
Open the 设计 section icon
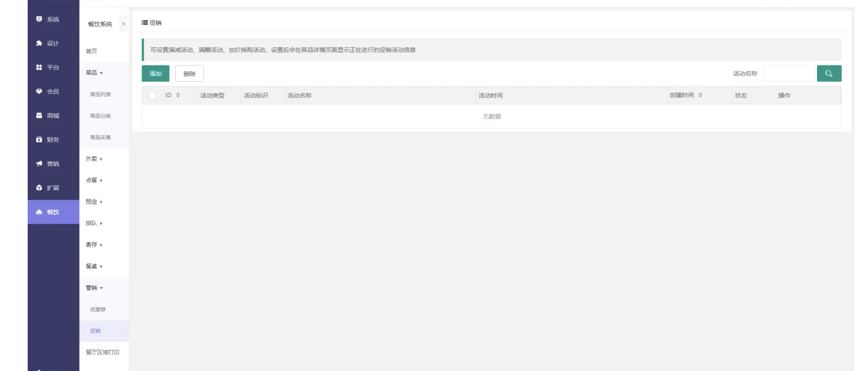tap(39, 43)
